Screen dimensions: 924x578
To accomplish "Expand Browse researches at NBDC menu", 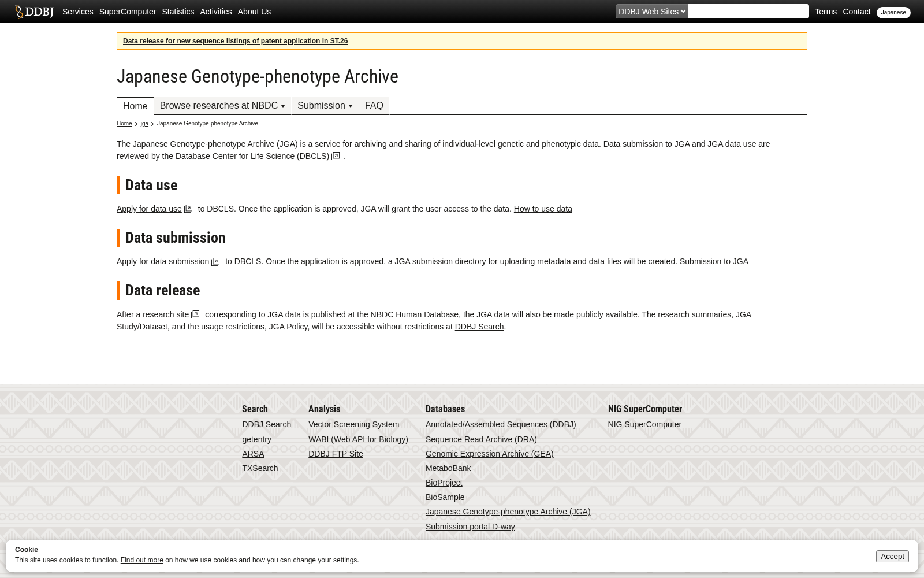I will point(222,106).
